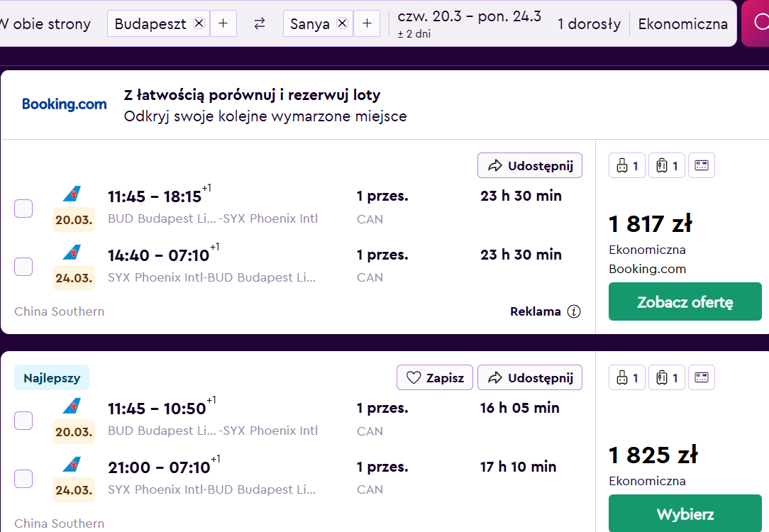Remove Sanya from destination field
This screenshot has height=532, width=769.
(x=343, y=23)
